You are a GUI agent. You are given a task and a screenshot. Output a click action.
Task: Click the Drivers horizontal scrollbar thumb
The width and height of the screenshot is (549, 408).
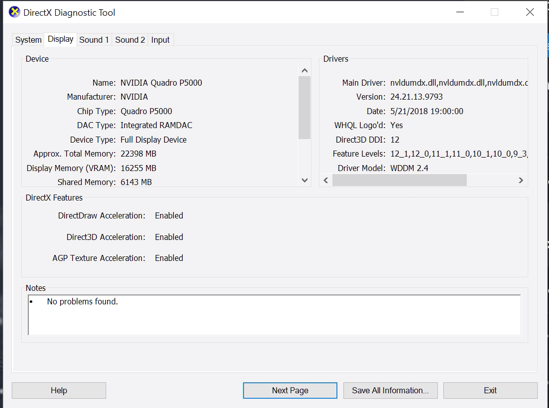pyautogui.click(x=399, y=180)
